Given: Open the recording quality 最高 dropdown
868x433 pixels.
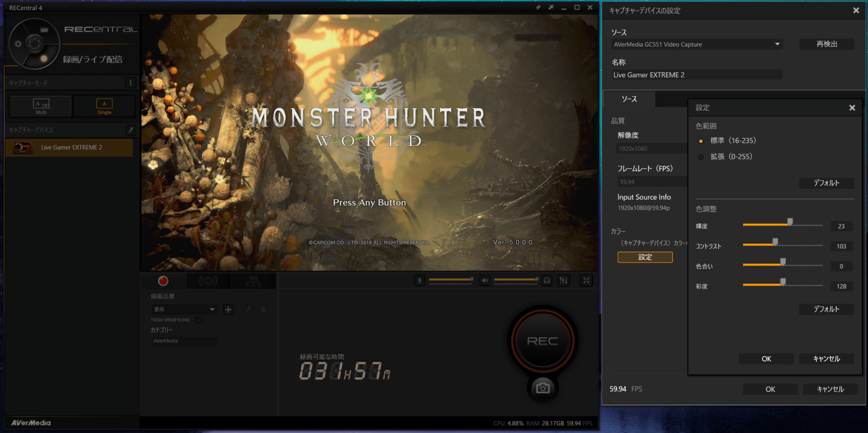Looking at the screenshot, I should click(x=184, y=309).
